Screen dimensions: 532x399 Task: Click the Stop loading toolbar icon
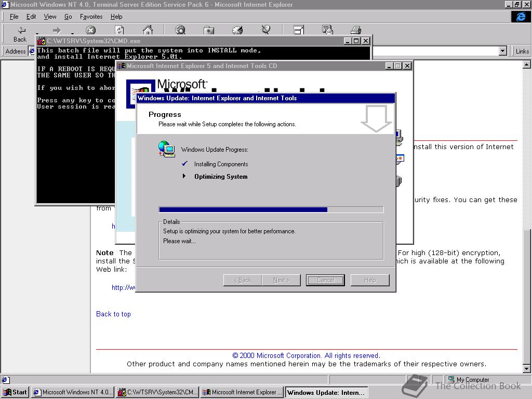point(90,31)
